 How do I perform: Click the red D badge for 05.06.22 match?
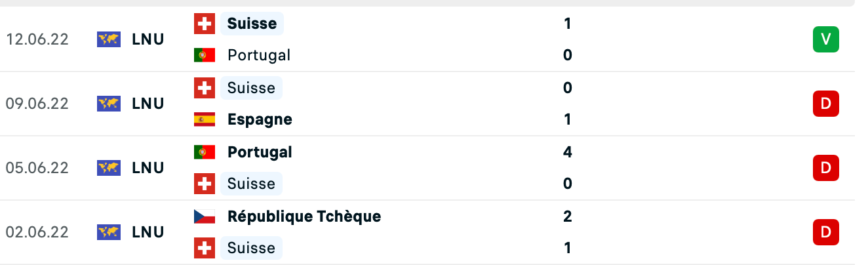click(x=826, y=168)
